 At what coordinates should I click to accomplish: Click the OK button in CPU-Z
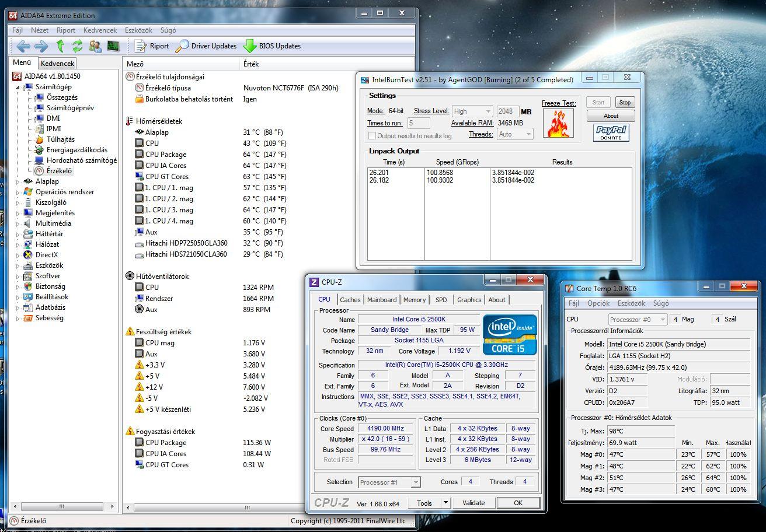click(518, 503)
